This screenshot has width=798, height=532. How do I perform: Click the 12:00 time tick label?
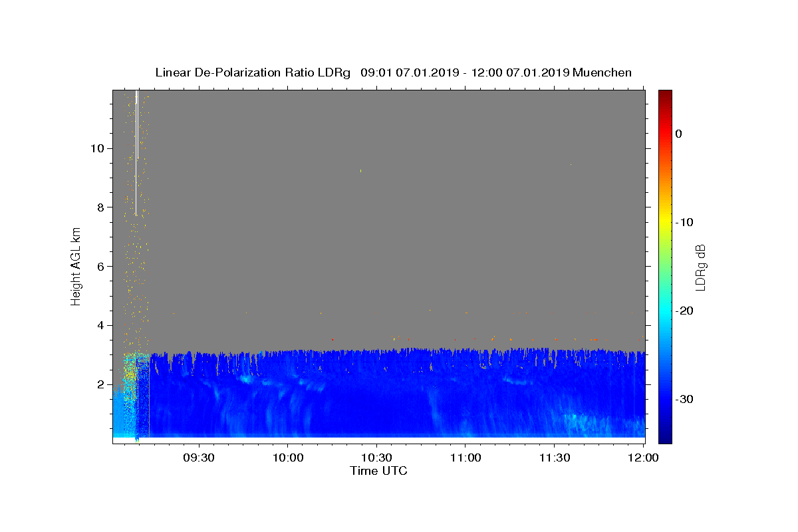coord(643,459)
